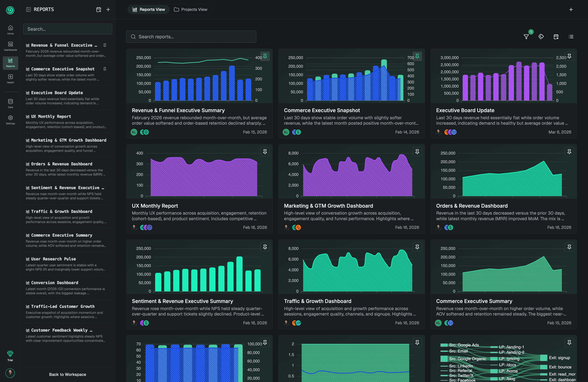Switch to Projects View tab
Screen dimensions: 588x382
(191, 9)
